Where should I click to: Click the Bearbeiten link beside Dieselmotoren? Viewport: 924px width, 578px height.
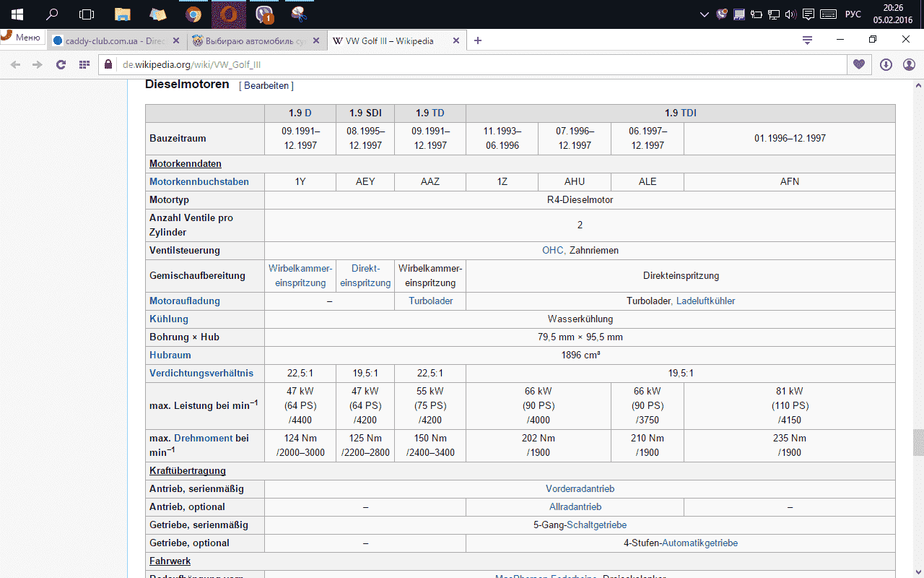(x=266, y=86)
